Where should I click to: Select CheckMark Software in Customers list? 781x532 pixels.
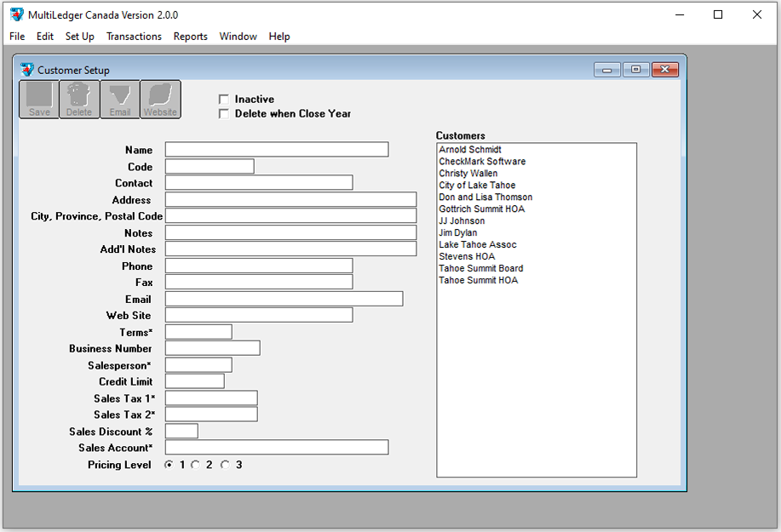pyautogui.click(x=482, y=162)
